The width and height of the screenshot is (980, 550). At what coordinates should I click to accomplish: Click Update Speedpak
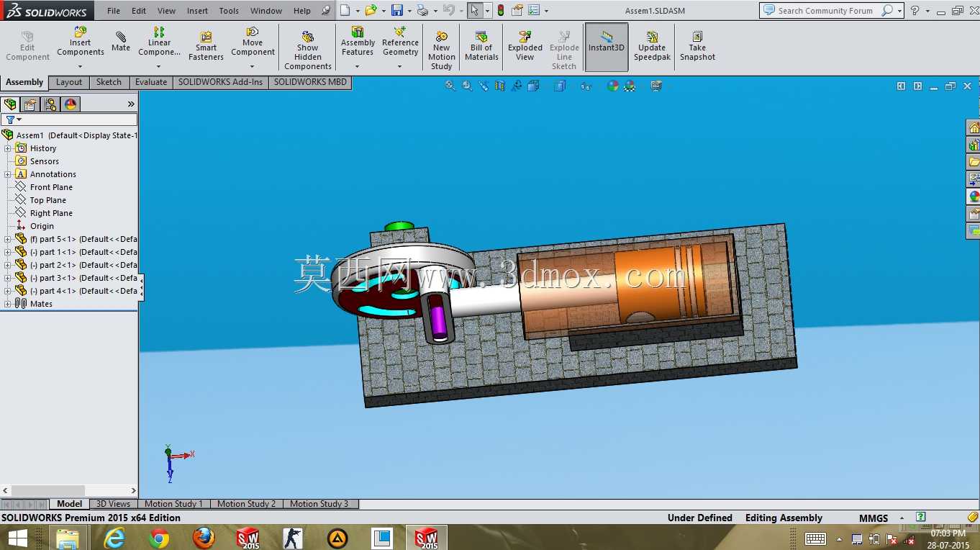point(652,46)
